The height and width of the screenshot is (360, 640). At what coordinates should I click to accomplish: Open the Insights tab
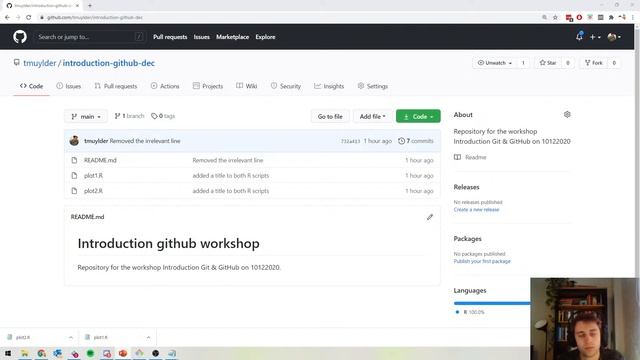click(329, 86)
